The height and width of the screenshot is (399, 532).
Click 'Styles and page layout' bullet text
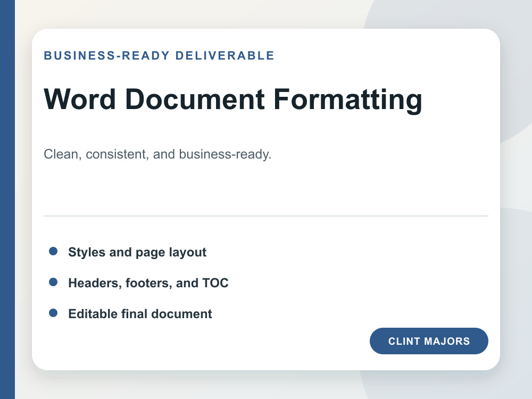tap(137, 252)
